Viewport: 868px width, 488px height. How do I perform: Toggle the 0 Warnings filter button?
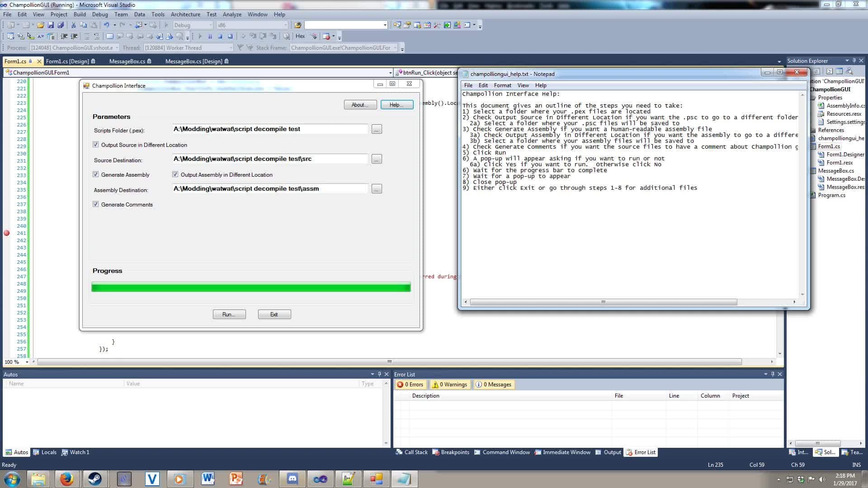[x=449, y=385]
